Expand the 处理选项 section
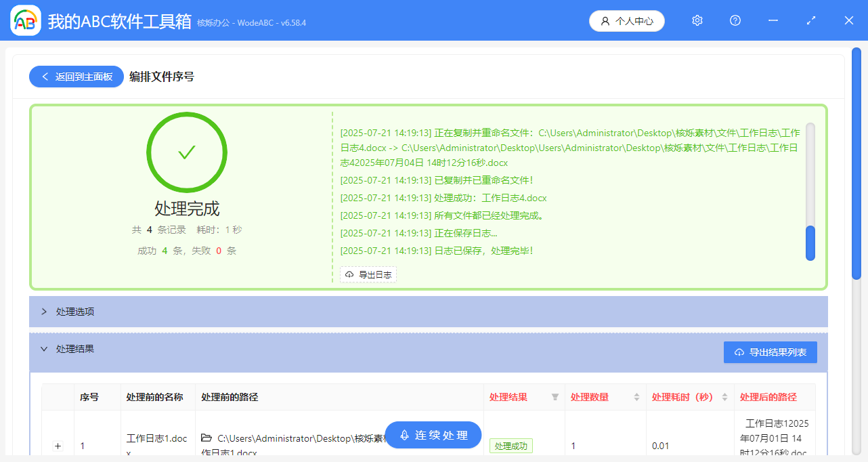The image size is (868, 462). click(x=45, y=312)
